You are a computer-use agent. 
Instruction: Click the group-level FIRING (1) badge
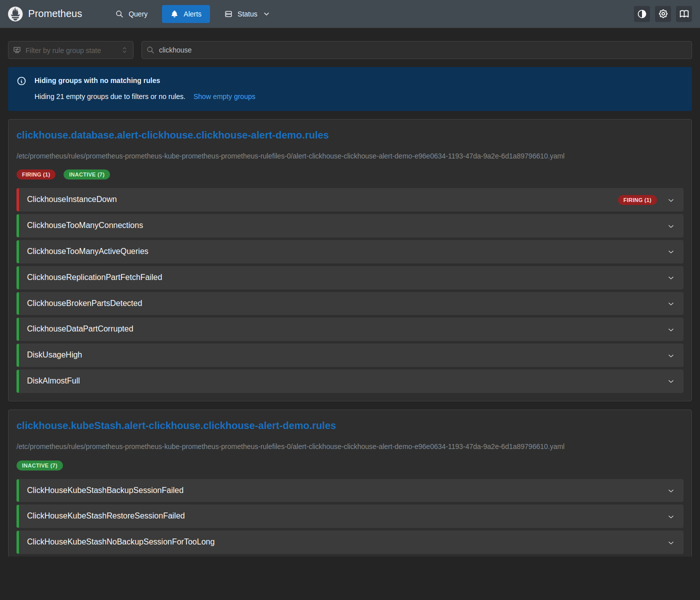click(36, 174)
